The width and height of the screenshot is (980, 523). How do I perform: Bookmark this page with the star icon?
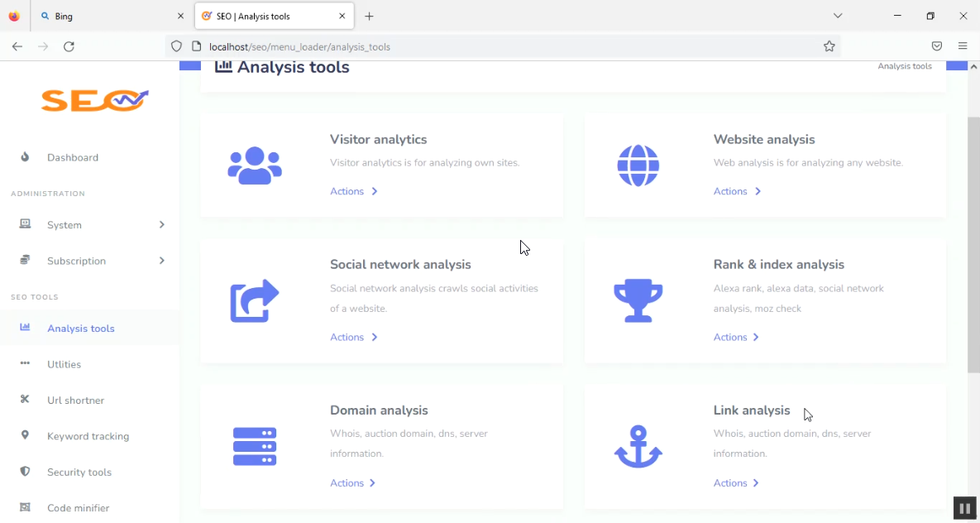pos(829,46)
